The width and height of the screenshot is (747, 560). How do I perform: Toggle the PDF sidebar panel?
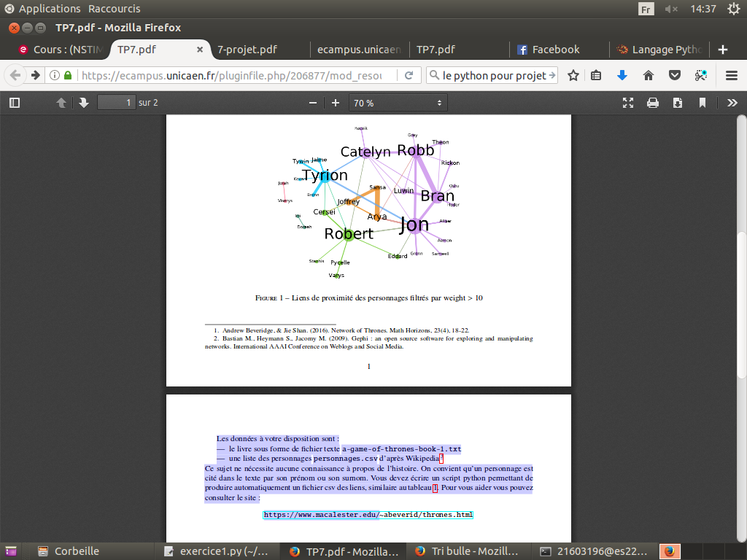[x=14, y=103]
